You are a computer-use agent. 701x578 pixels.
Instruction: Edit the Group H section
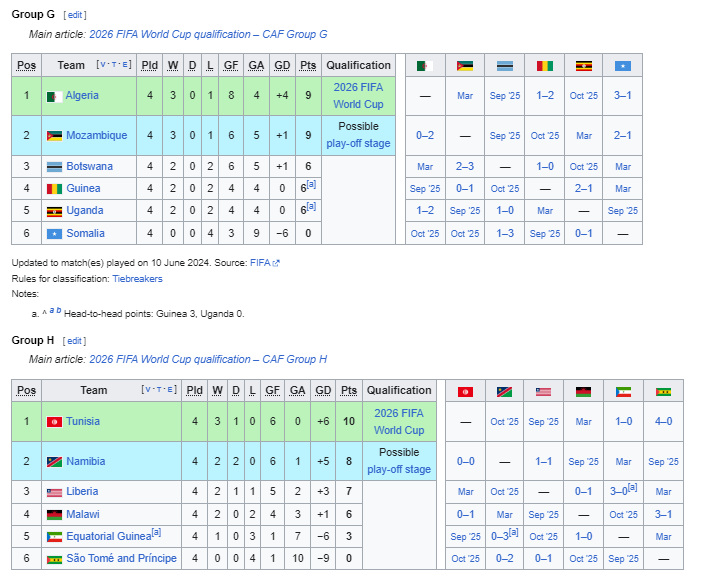(x=74, y=341)
